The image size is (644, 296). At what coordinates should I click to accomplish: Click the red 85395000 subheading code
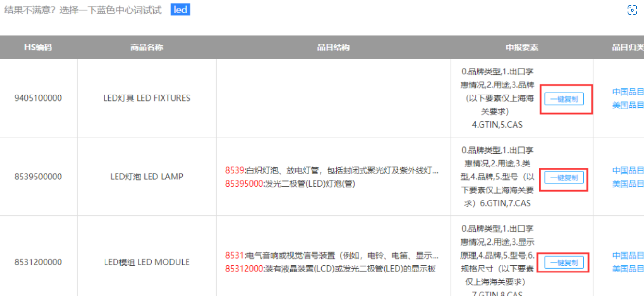tap(244, 184)
